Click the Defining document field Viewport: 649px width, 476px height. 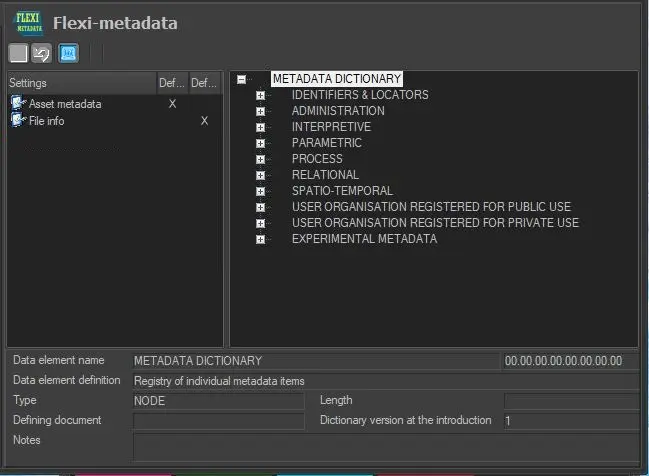[x=218, y=421]
